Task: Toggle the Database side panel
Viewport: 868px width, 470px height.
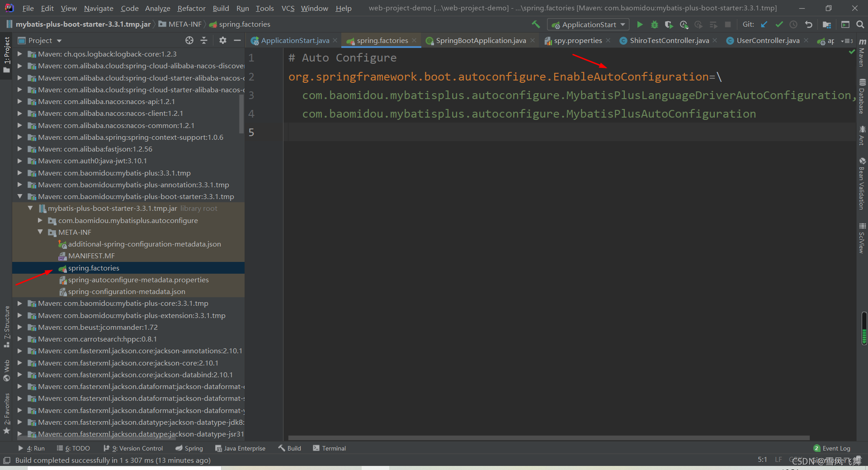Action: point(862,96)
